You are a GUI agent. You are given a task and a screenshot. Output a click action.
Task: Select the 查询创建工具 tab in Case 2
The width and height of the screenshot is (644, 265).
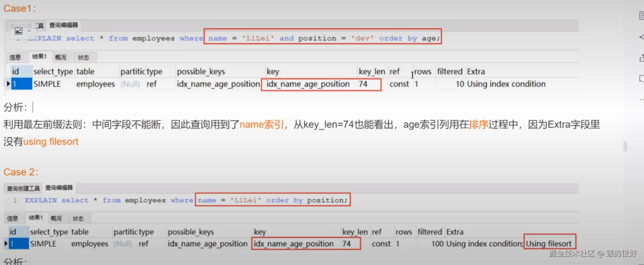(x=23, y=188)
